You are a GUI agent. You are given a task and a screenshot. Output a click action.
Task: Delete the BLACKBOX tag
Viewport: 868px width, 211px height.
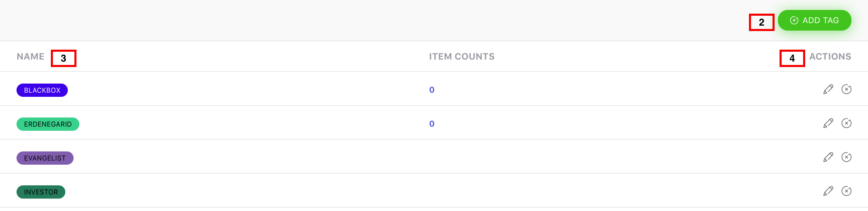tap(847, 89)
